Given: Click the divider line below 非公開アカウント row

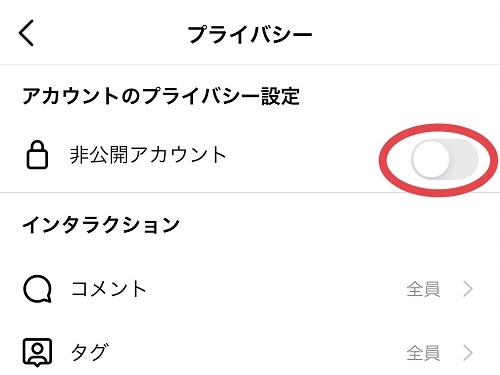Looking at the screenshot, I should (250, 192).
